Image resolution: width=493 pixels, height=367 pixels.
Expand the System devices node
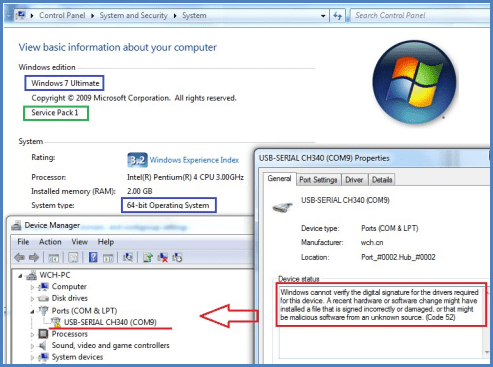point(33,358)
